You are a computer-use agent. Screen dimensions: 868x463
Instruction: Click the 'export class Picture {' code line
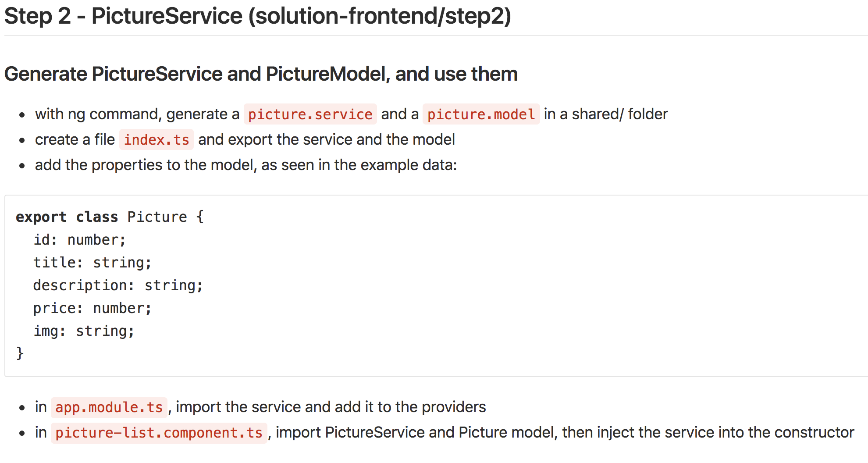[110, 217]
